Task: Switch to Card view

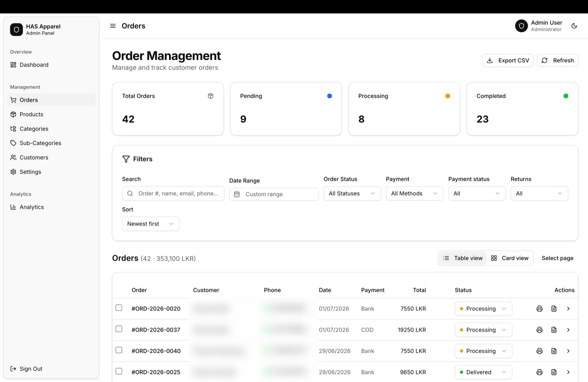Action: point(510,258)
